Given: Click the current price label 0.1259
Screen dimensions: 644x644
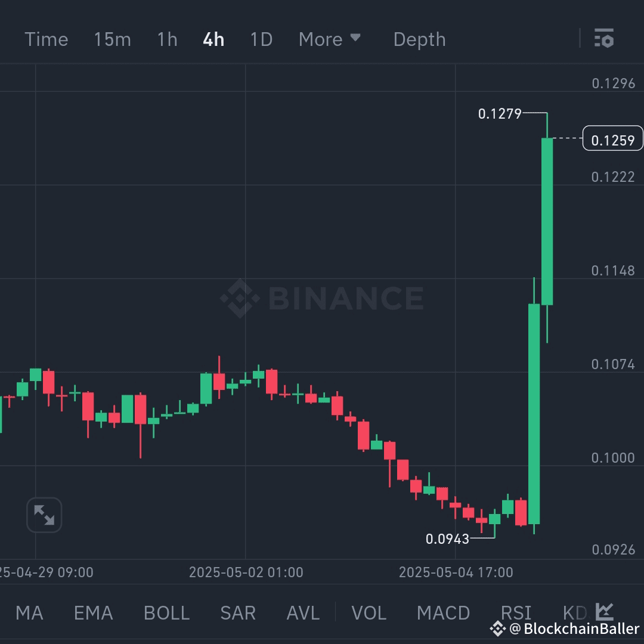Looking at the screenshot, I should [613, 138].
